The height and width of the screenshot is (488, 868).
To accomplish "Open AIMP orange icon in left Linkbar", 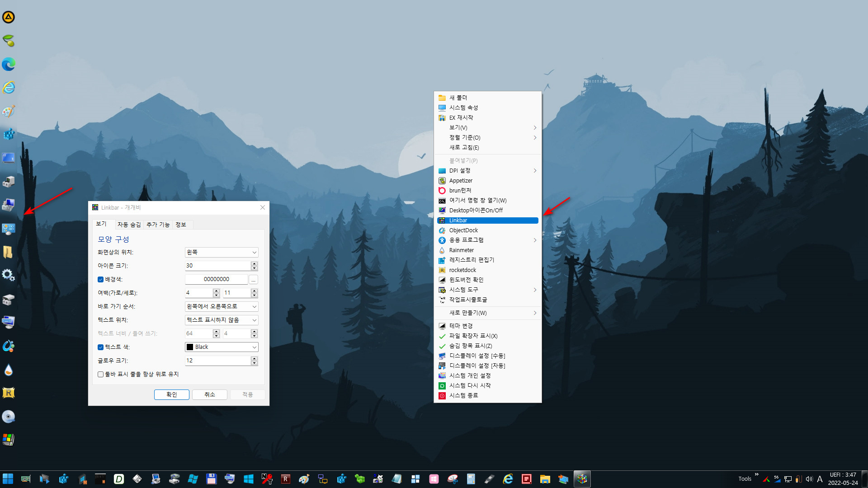I will [9, 17].
